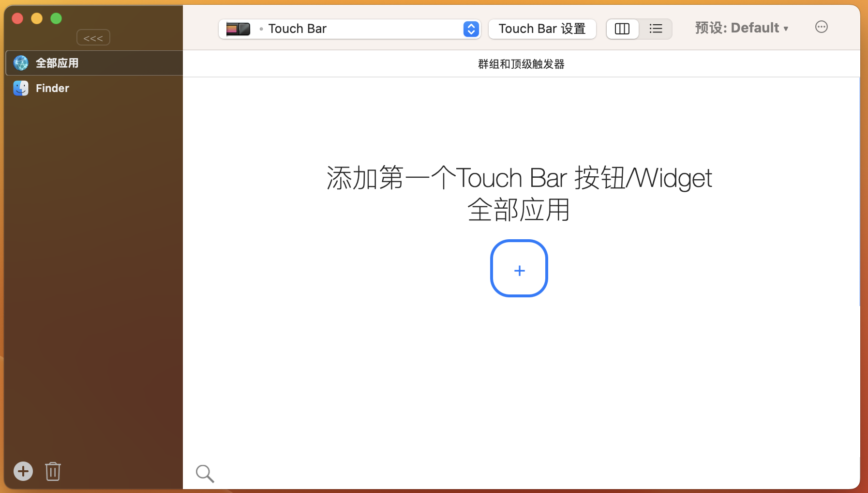The height and width of the screenshot is (493, 868).
Task: Select 全部应用 in the app sidebar
Action: [x=57, y=63]
